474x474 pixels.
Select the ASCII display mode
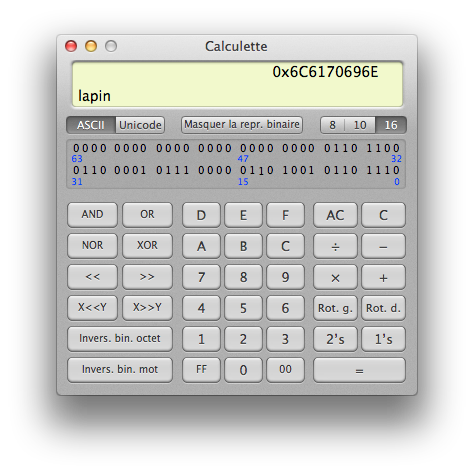(91, 125)
